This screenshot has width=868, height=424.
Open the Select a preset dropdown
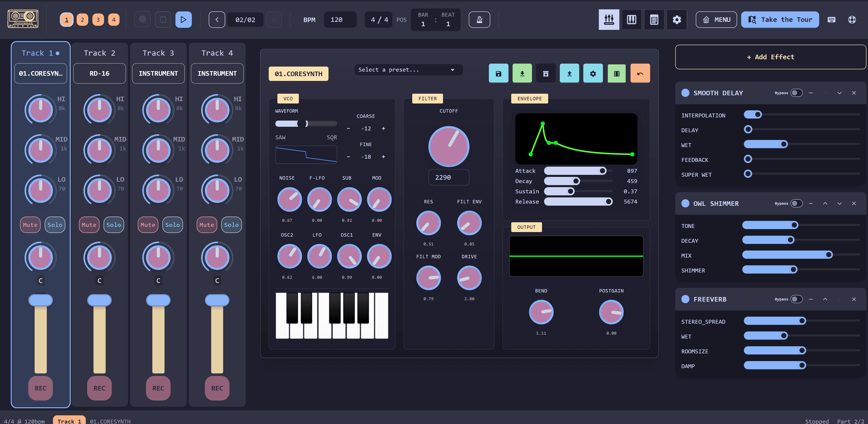(408, 70)
